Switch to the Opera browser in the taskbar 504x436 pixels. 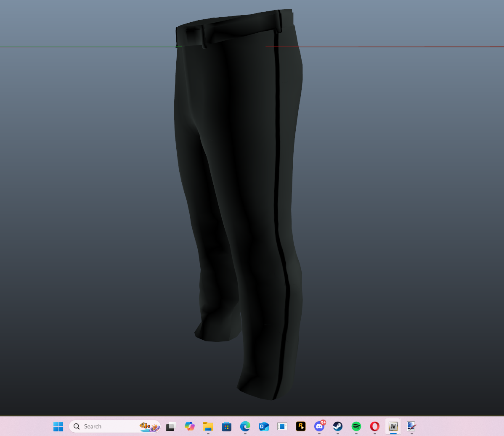pos(374,426)
